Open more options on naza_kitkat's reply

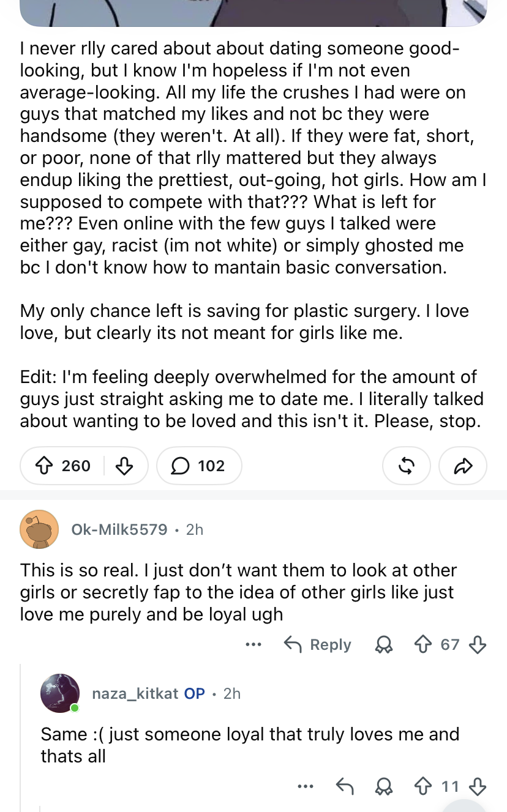click(x=305, y=786)
